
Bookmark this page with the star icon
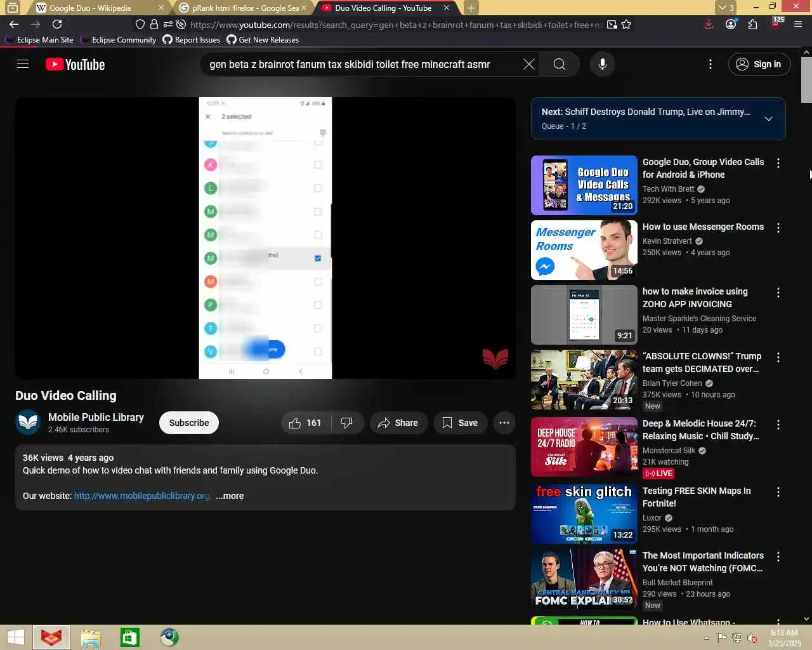pos(627,24)
